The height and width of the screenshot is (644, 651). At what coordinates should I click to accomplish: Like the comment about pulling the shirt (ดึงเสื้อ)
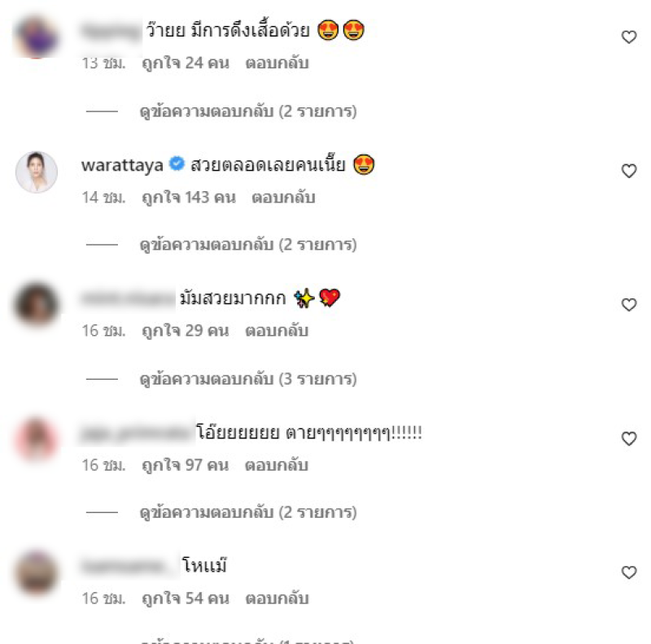click(628, 37)
